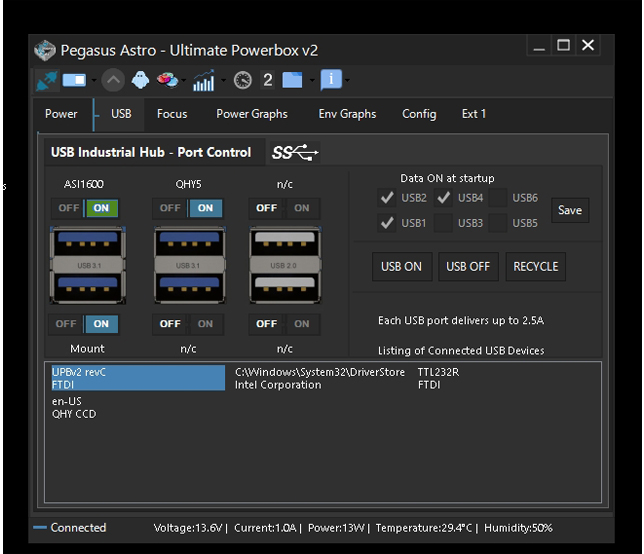Switch to the Power tab

[x=61, y=114]
